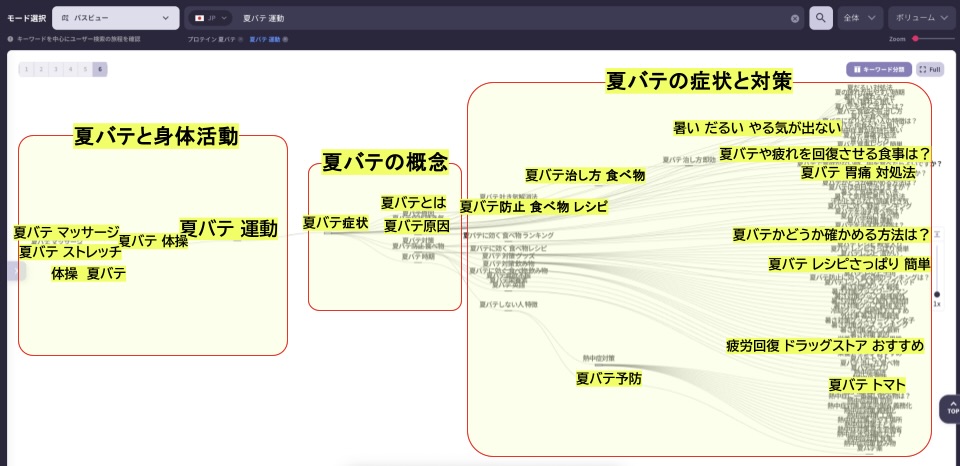960x466 pixels.
Task: Open the JP country dropdown
Action: (x=210, y=18)
